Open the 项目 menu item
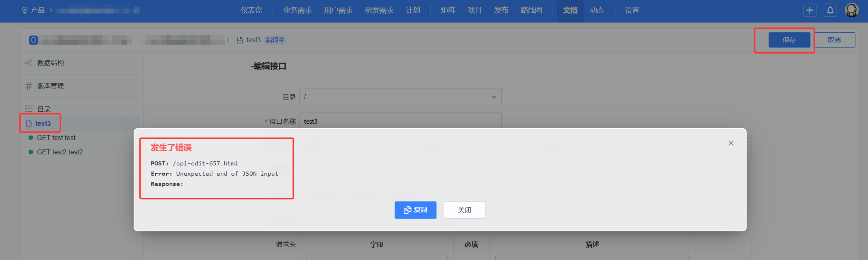 (474, 10)
